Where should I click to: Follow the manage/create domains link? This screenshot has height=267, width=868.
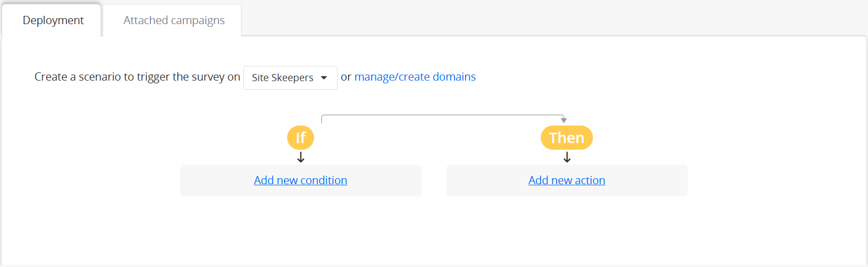pyautogui.click(x=415, y=77)
